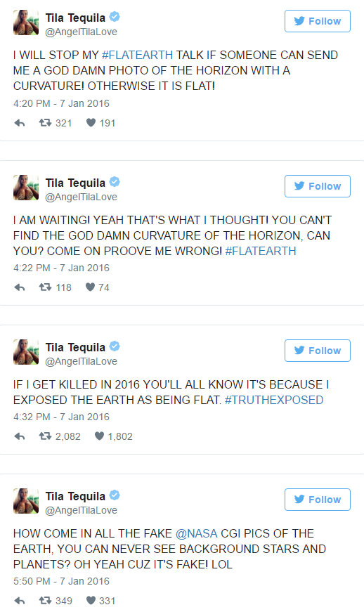
Task: Follow Tila Tequila from the first tweet
Action: pos(317,21)
